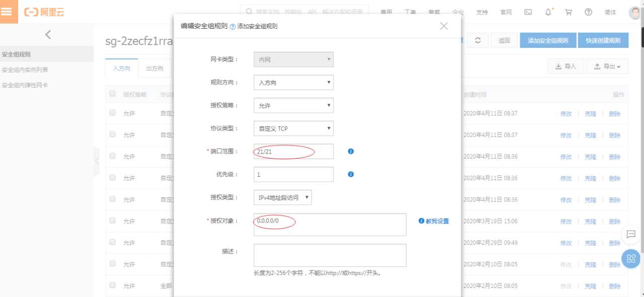Open the shopping cart icon
644x297 pixels.
568,11
